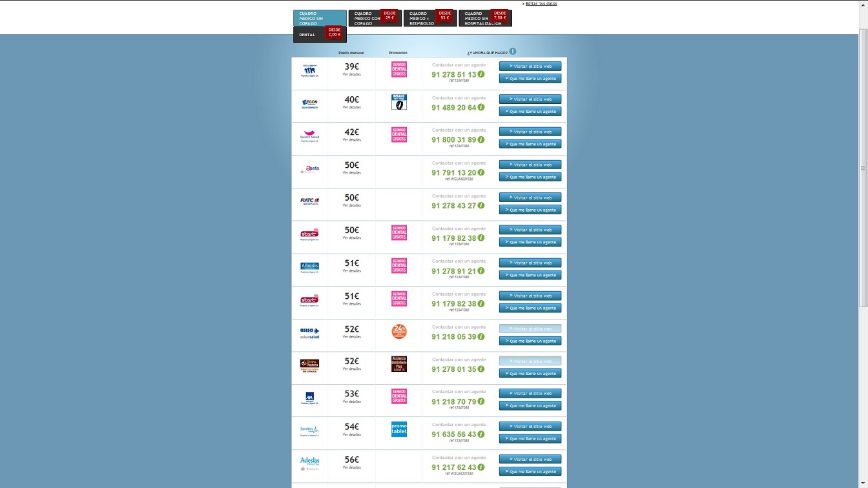Viewport: 868px width, 488px height.
Task: Click the AXA logo in the 53€ row
Action: pos(309,398)
